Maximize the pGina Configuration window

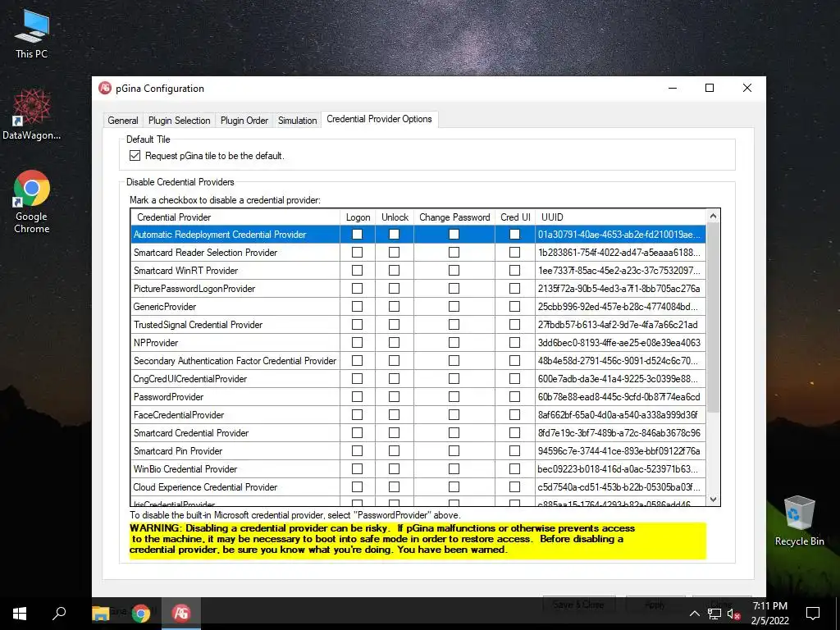pos(710,88)
